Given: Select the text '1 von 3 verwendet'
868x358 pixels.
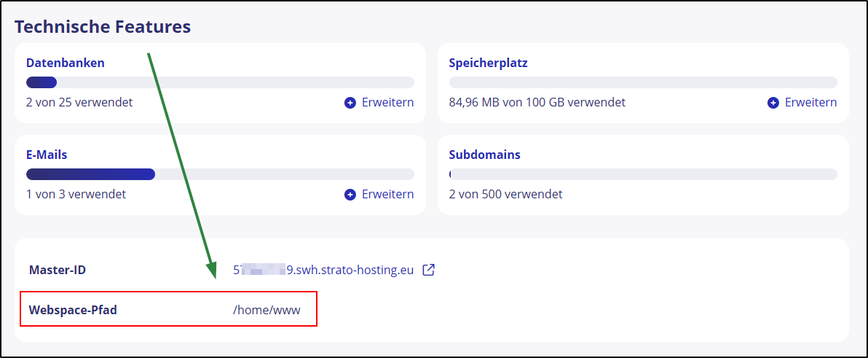Looking at the screenshot, I should (x=76, y=195).
